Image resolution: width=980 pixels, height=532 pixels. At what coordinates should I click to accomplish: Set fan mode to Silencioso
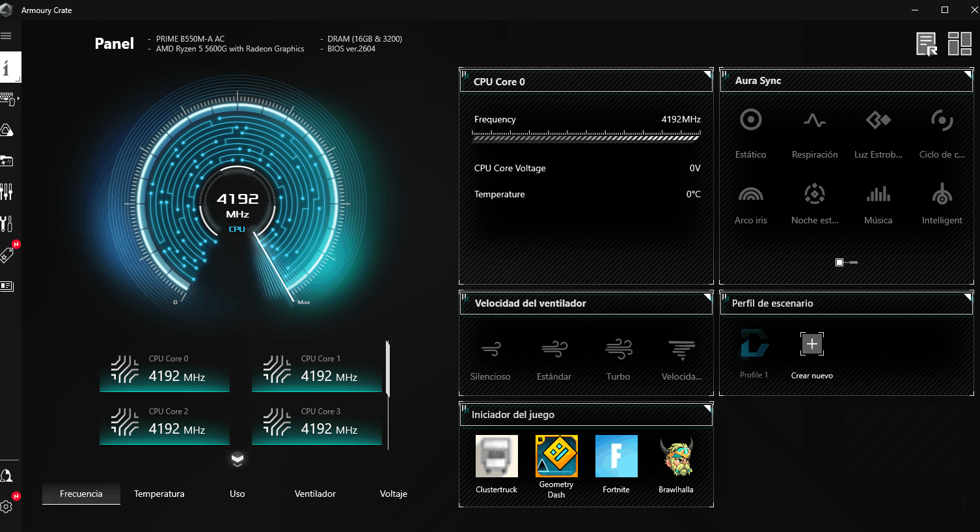490,359
